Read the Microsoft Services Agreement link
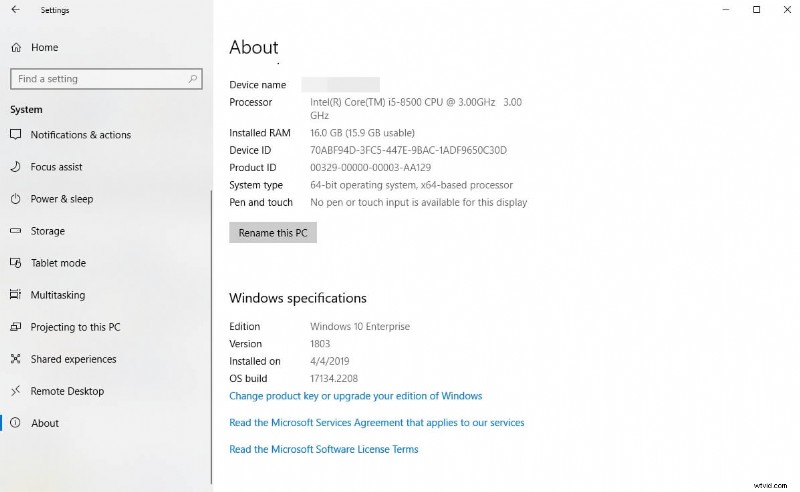This screenshot has height=492, width=800. click(376, 423)
